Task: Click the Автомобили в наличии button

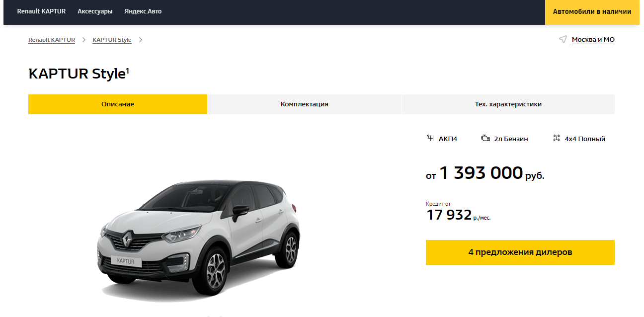Action: [592, 12]
